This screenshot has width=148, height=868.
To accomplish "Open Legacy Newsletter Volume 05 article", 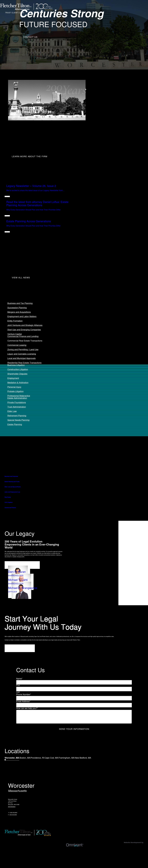I will 31,186.
